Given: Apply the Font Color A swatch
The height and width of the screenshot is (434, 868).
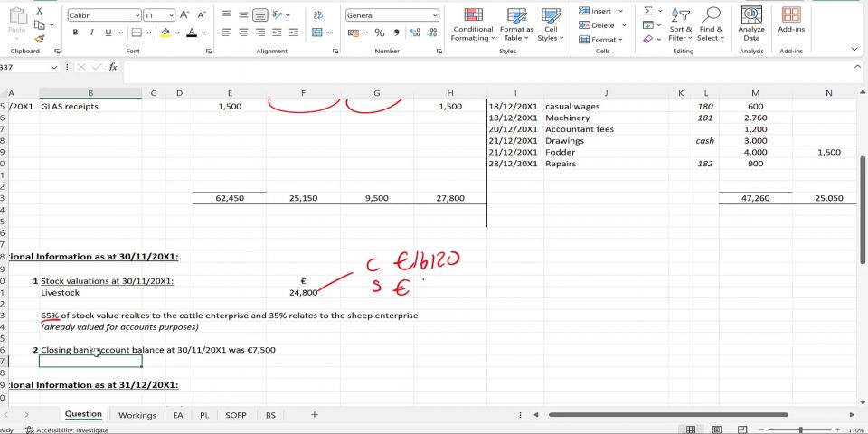Looking at the screenshot, I should [192, 33].
